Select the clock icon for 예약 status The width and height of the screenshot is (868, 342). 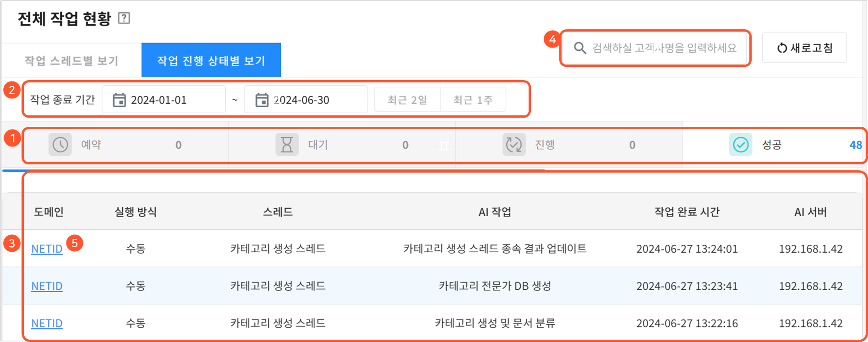[60, 145]
